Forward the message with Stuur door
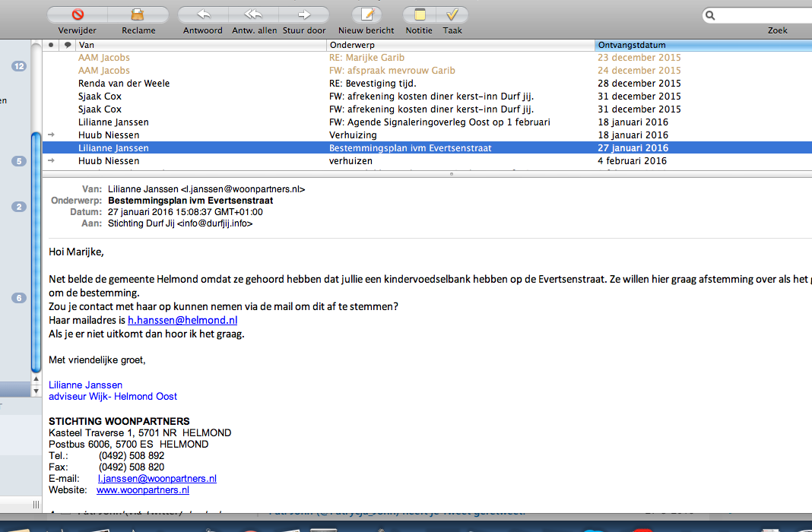812x532 pixels. click(x=304, y=14)
